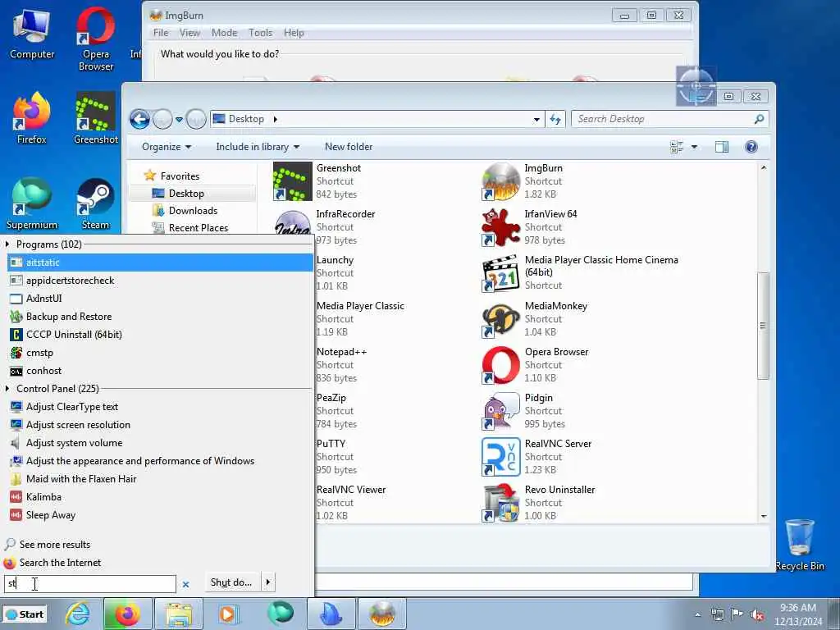Click the Shut down button
This screenshot has height=630, width=840.
coord(231,582)
